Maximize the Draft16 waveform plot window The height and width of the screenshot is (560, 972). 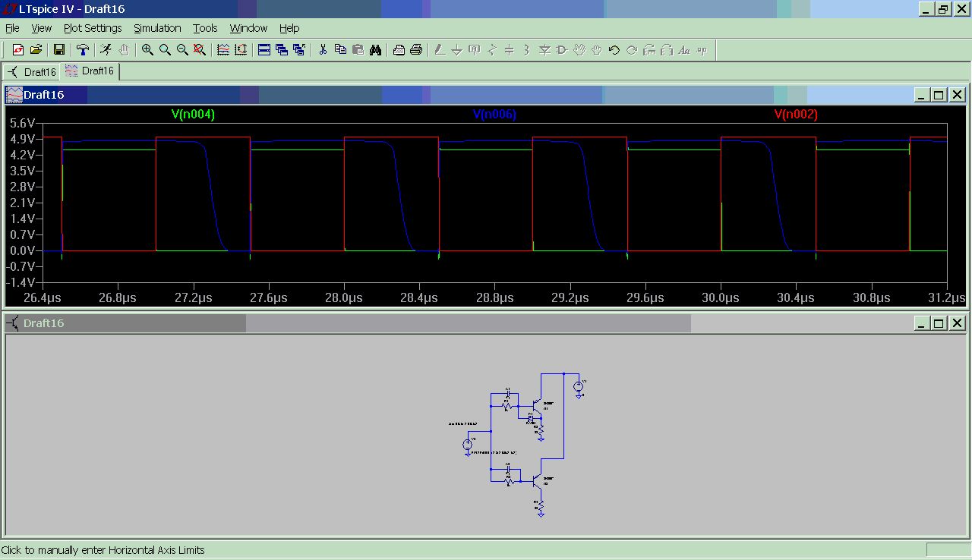coord(939,95)
